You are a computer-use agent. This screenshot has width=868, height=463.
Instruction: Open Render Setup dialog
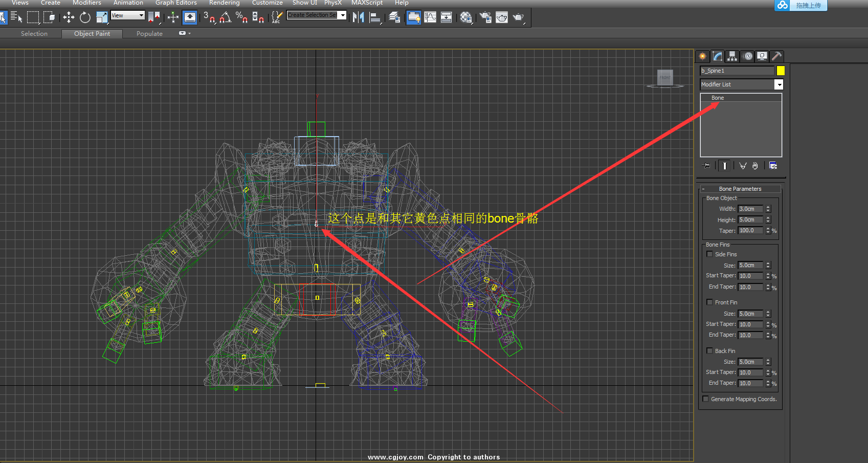(485, 17)
